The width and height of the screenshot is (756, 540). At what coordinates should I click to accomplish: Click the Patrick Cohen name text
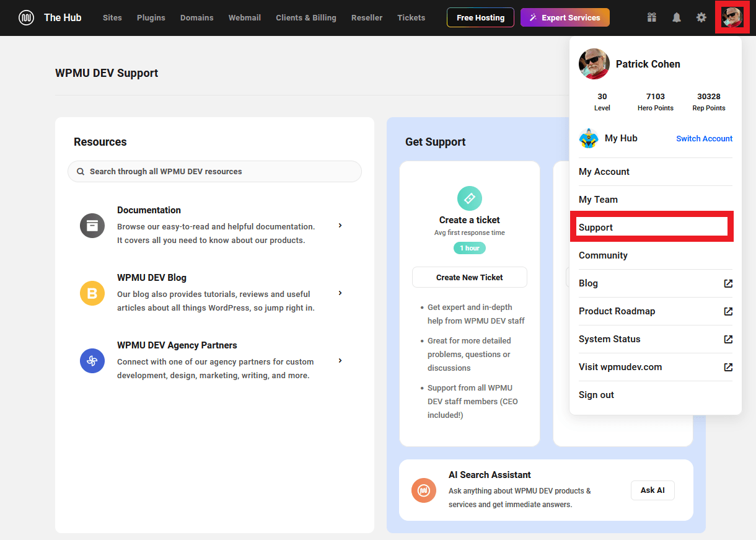click(x=648, y=64)
